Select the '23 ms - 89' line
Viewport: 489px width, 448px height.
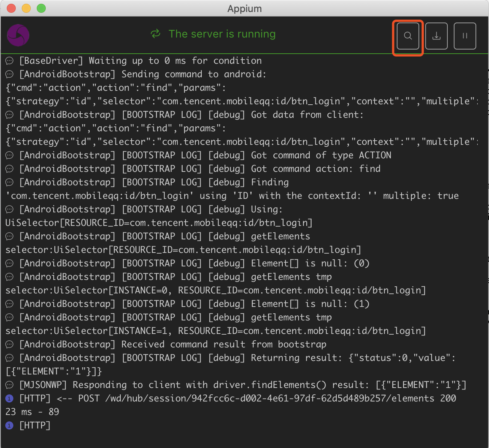click(32, 412)
